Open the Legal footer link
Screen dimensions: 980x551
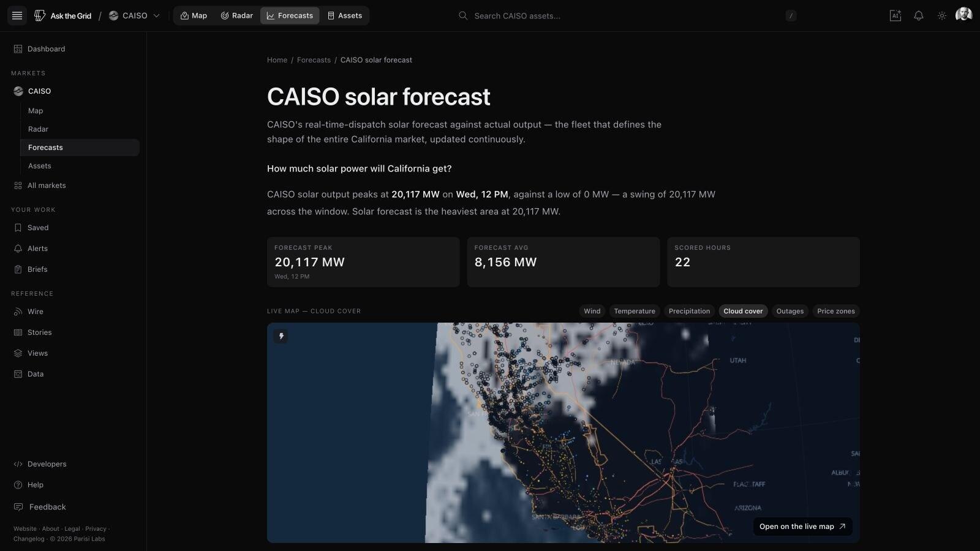72,529
